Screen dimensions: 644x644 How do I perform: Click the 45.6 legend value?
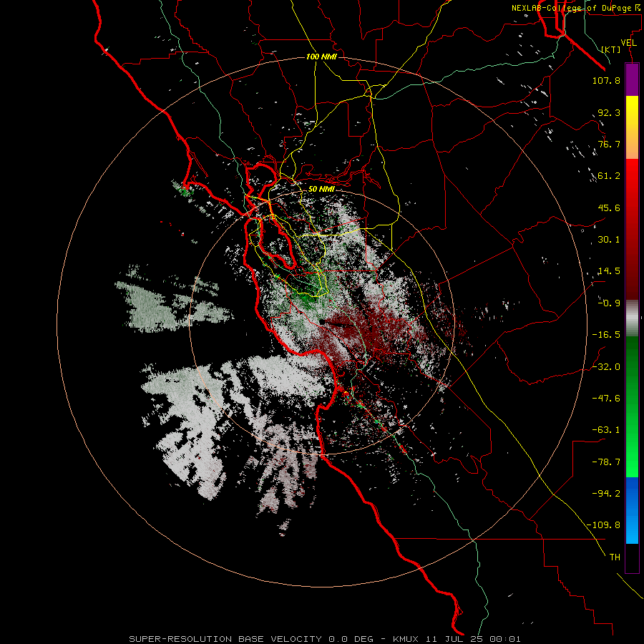[x=609, y=208]
